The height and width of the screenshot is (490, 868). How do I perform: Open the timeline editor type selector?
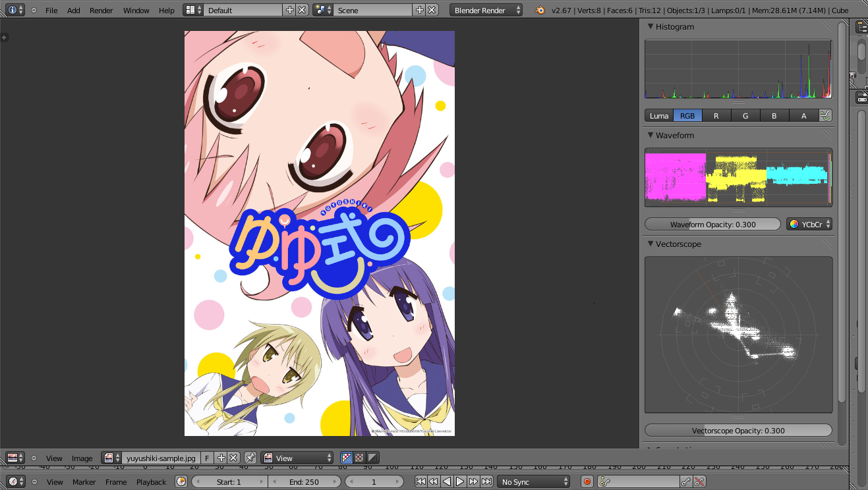16,481
